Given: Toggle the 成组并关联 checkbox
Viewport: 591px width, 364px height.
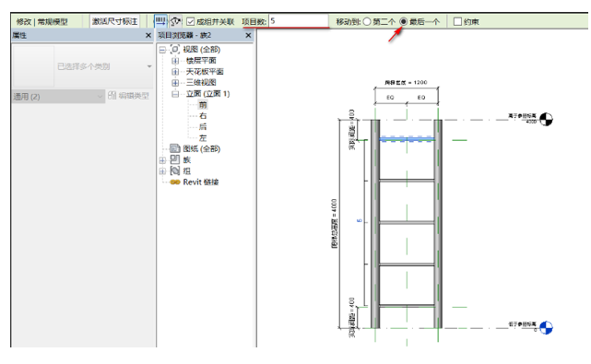Looking at the screenshot, I should tap(190, 22).
